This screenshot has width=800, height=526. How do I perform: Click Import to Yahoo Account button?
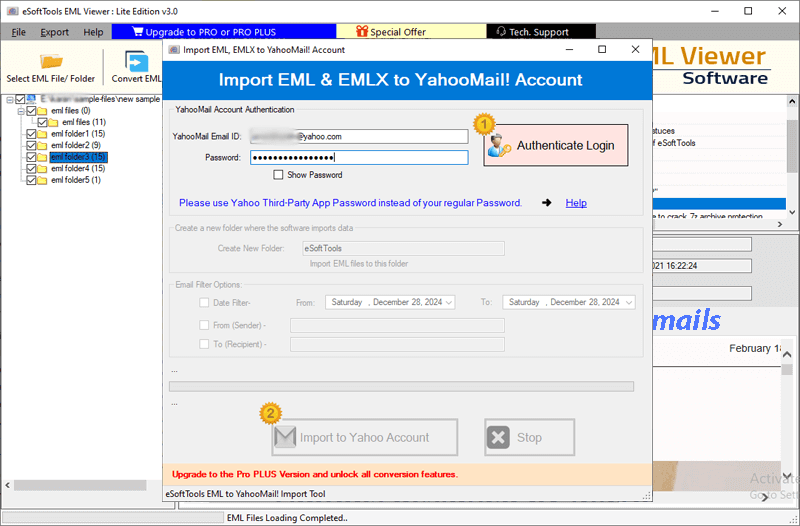364,437
